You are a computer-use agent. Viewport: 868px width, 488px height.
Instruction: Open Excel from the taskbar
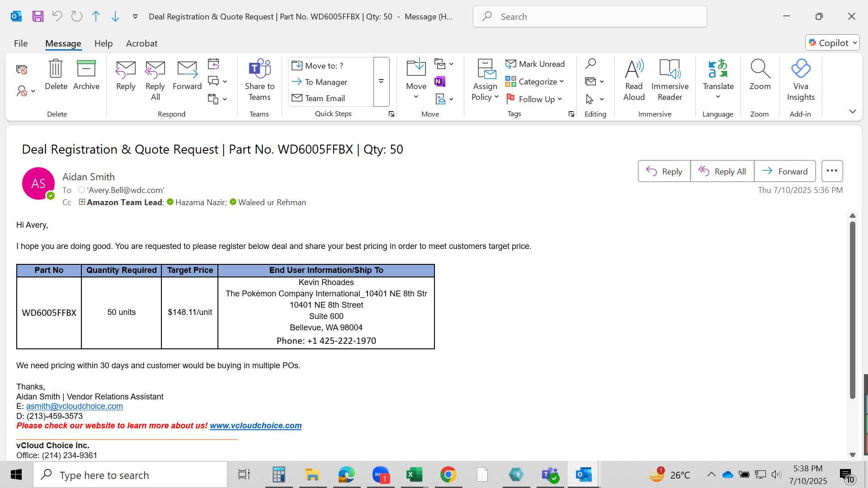pyautogui.click(x=414, y=475)
